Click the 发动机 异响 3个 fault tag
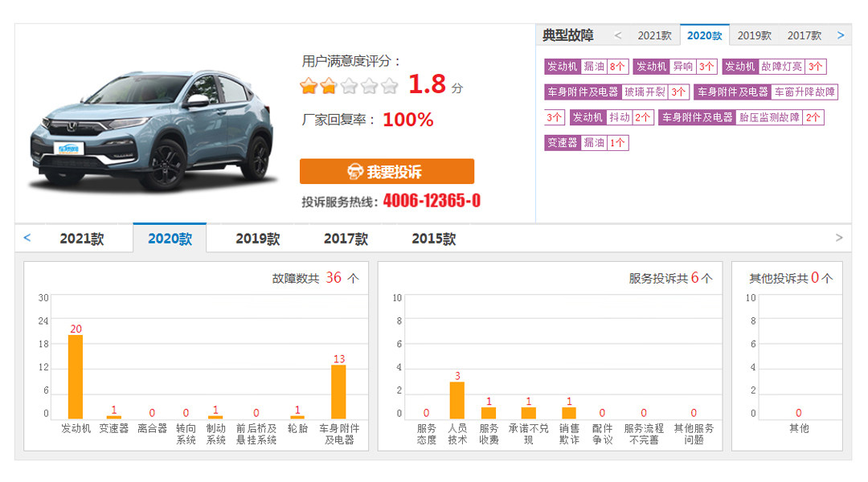This screenshot has height=482, width=868. click(x=675, y=67)
